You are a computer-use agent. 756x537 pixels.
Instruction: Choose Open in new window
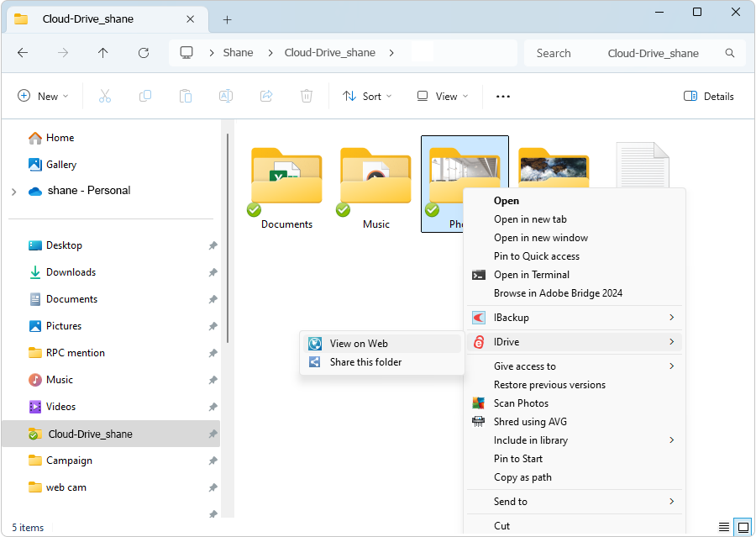point(540,237)
